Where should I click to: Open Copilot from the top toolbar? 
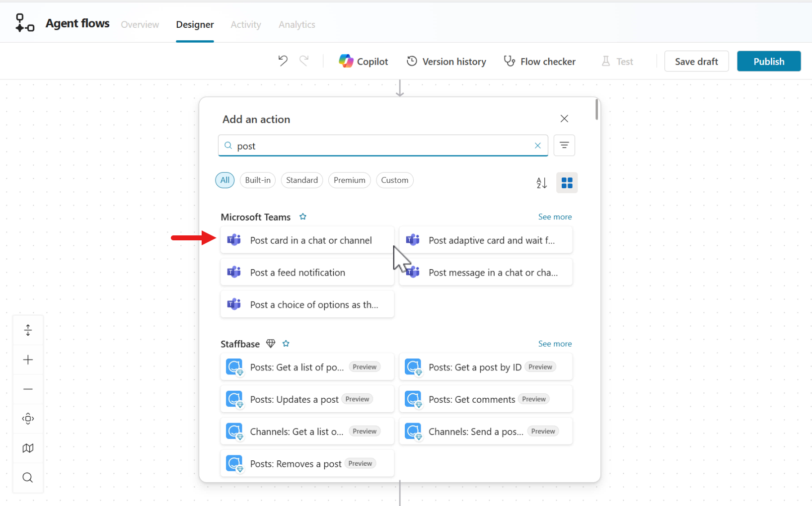(x=364, y=61)
